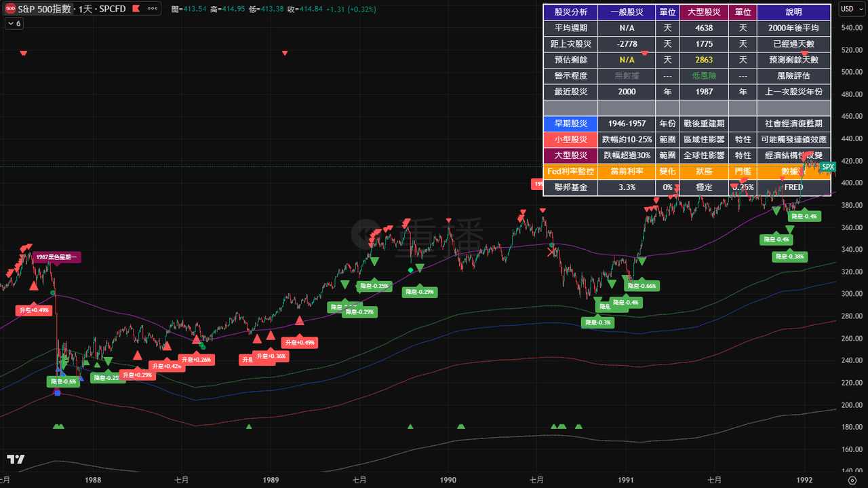
Task: Click the red X marker on the chart
Action: [x=552, y=252]
